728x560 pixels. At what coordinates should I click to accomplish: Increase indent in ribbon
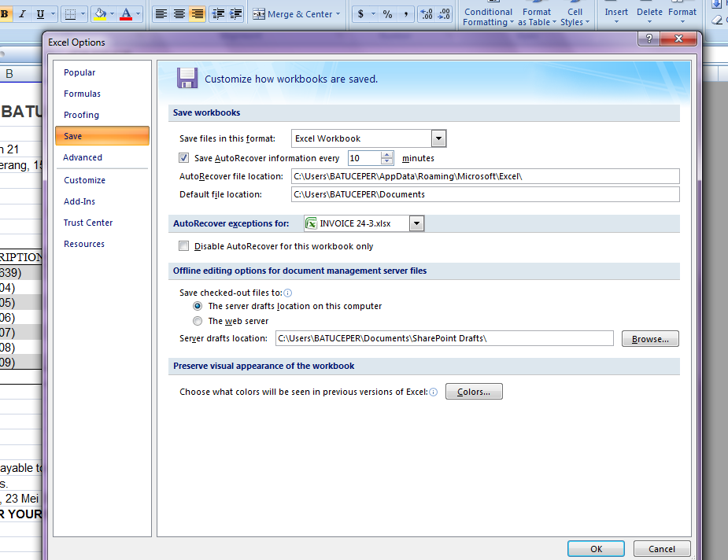click(235, 14)
